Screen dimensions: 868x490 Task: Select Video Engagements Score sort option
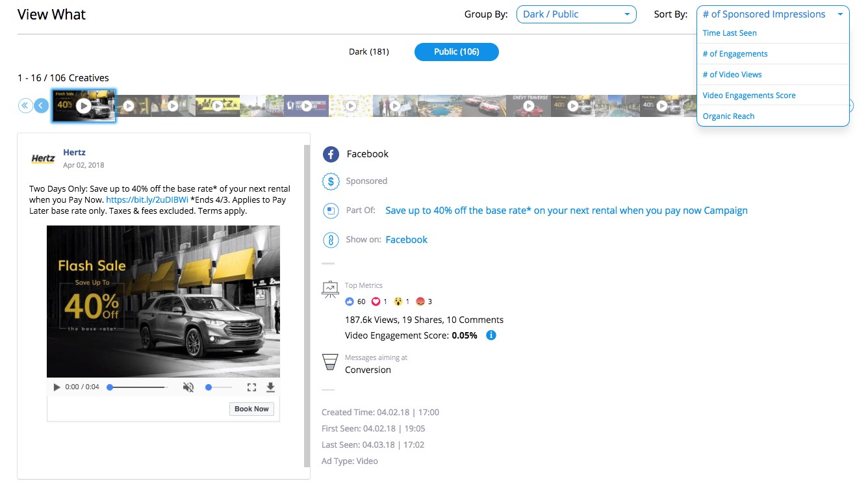click(772, 96)
